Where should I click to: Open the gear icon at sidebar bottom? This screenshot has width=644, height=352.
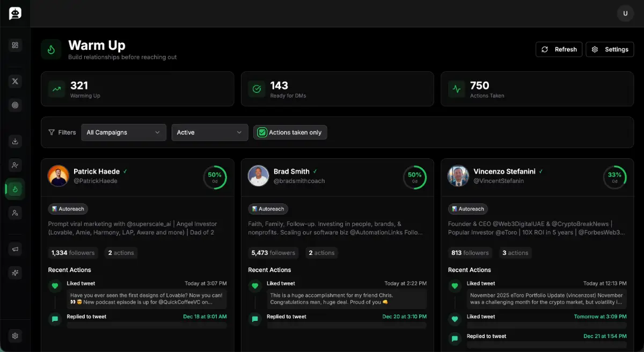(15, 336)
